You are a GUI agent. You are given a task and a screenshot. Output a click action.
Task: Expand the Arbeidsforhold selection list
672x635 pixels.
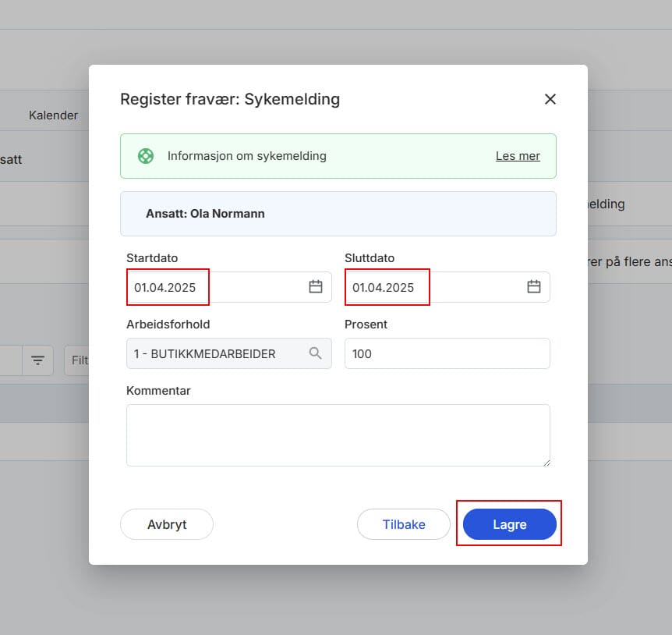coord(228,353)
